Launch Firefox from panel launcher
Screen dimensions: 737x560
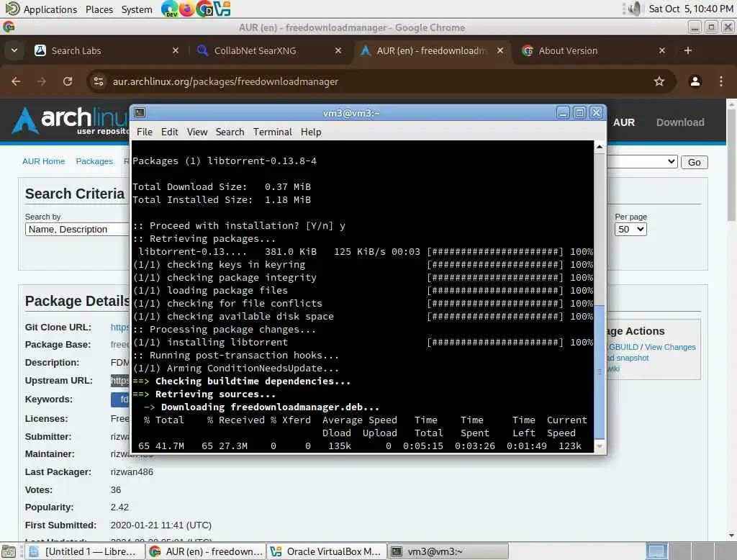(186, 9)
